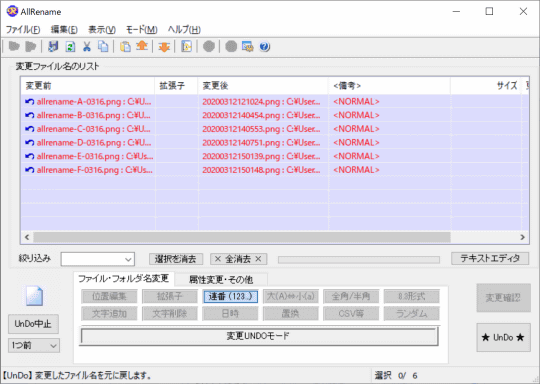The width and height of the screenshot is (540, 384).
Task: Click the 変更前 column header
Action: tap(88, 86)
